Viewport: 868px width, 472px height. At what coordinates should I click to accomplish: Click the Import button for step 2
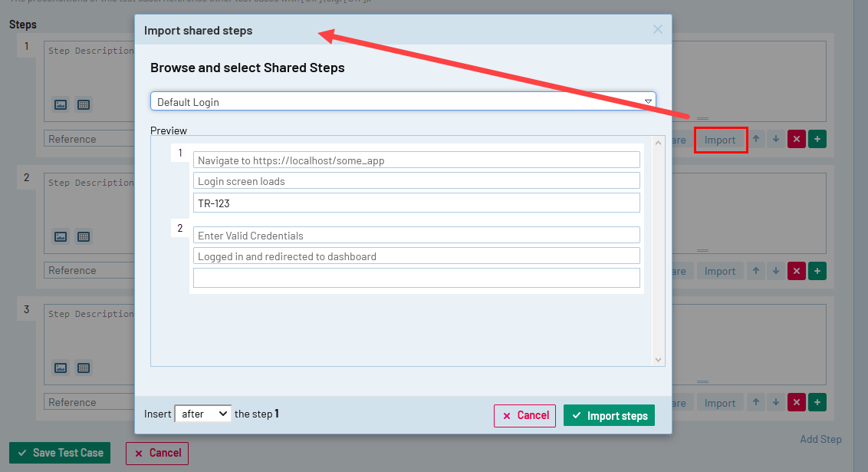tap(720, 271)
